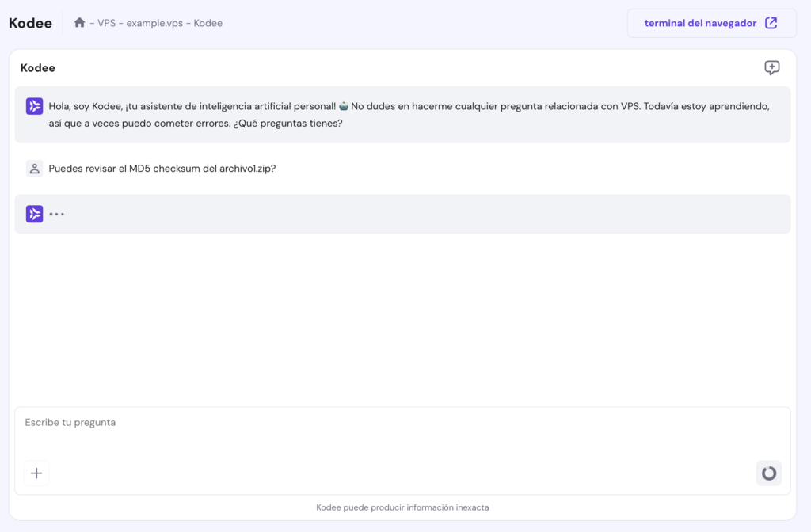The image size is (811, 532).
Task: Click the external-link icon next to terminal del navegador
Action: 770,23
